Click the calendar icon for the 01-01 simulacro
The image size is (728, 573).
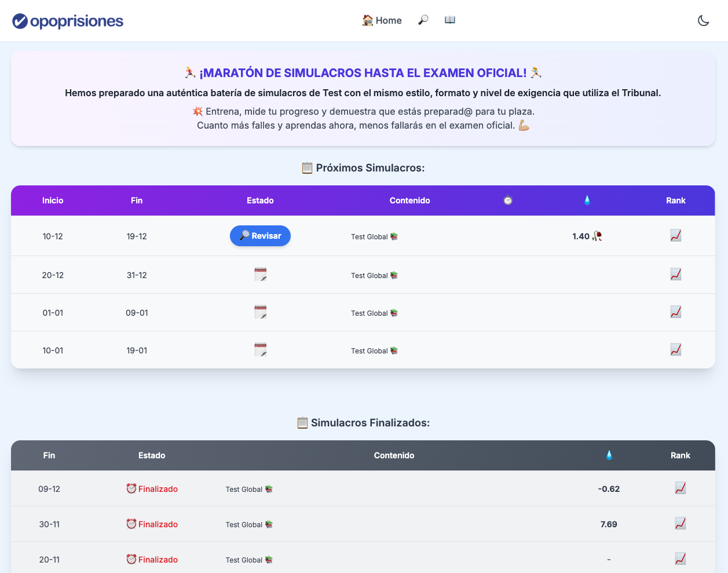(x=260, y=312)
